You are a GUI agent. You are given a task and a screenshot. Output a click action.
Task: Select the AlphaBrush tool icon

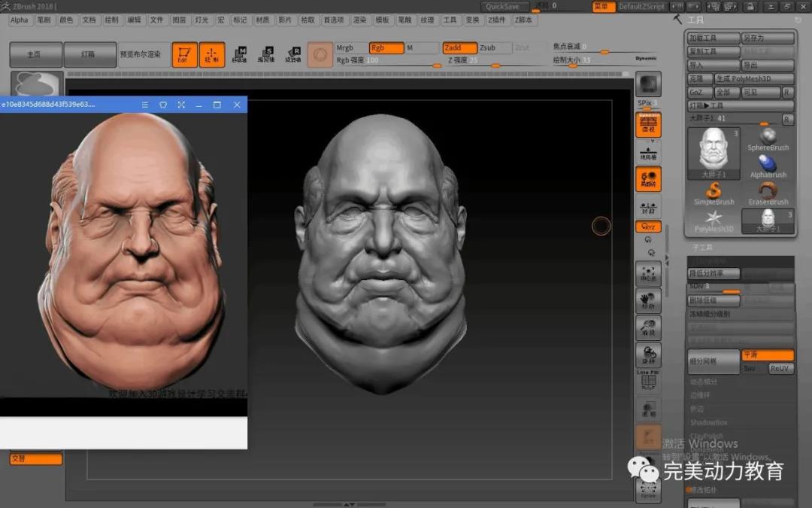coord(768,166)
